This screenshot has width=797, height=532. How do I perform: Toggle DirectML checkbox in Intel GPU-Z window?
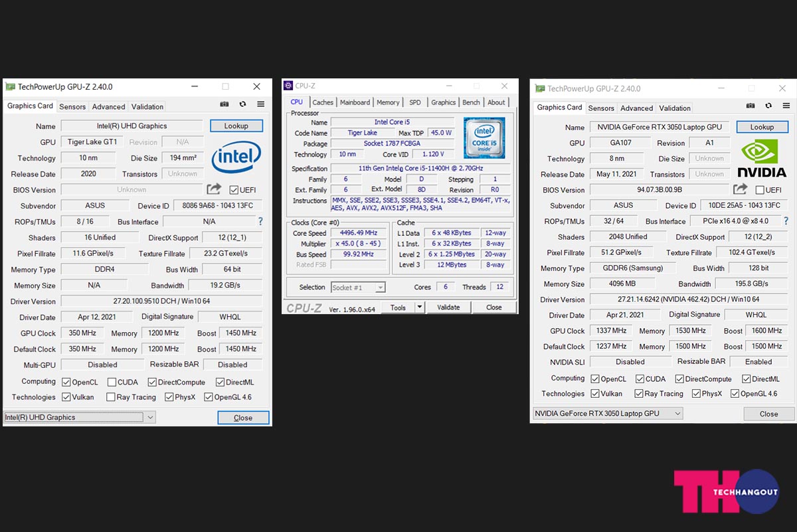tap(220, 382)
